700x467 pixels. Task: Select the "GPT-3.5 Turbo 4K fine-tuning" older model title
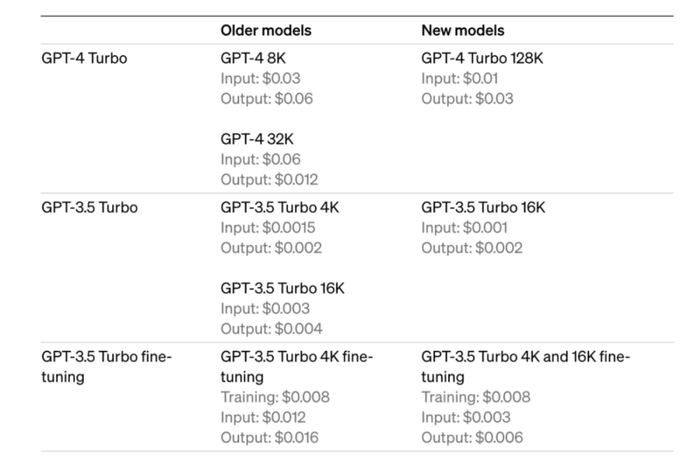296,367
